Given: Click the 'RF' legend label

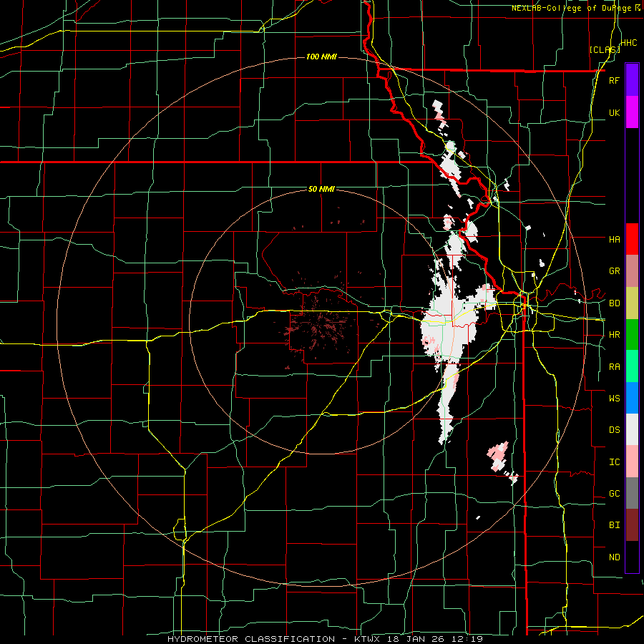Looking at the screenshot, I should [x=614, y=81].
